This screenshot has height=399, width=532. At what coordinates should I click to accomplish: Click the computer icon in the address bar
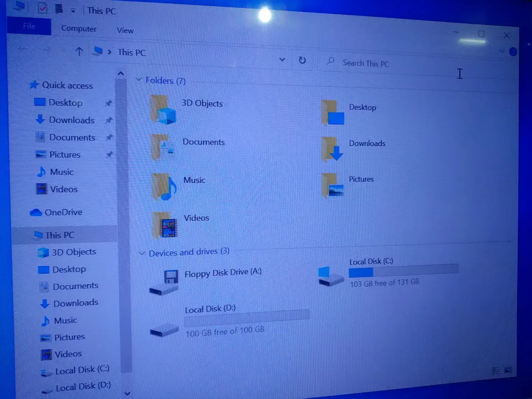[97, 51]
